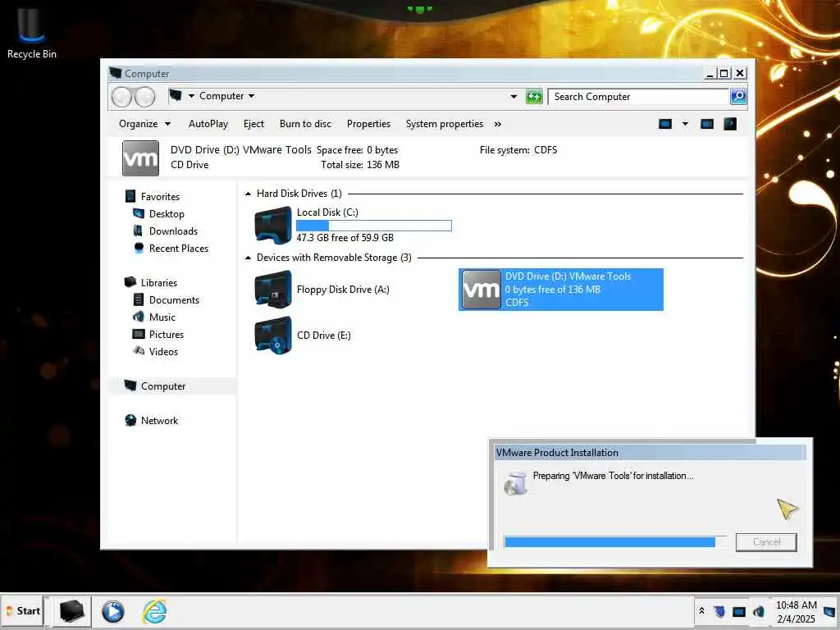Click the Forward navigation button
Image resolution: width=840 pixels, height=630 pixels.
(144, 97)
